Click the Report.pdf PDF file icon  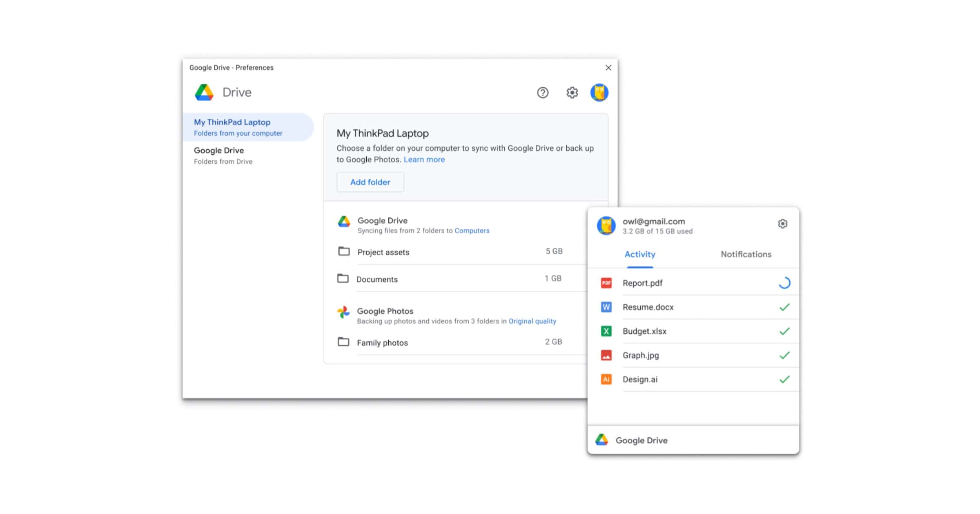pos(606,283)
